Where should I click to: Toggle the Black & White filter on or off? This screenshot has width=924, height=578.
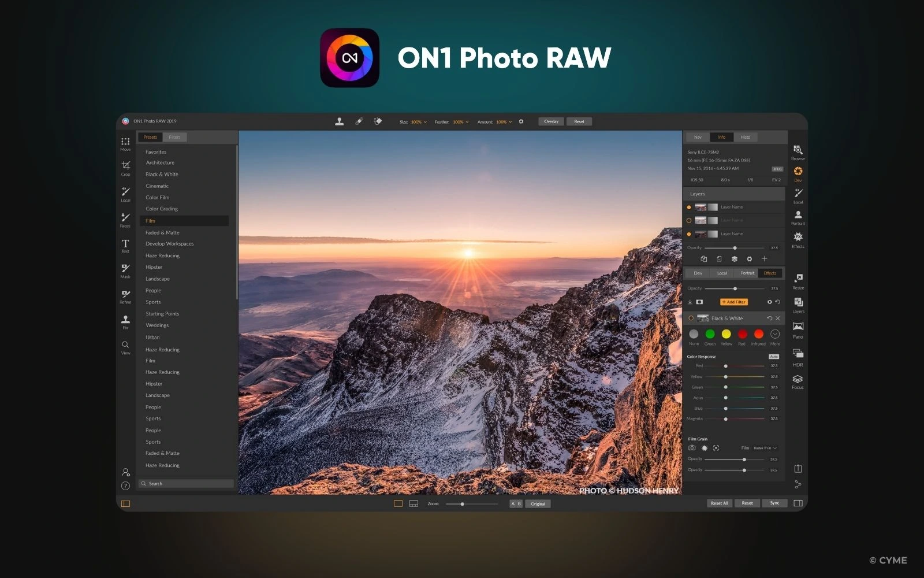(690, 318)
